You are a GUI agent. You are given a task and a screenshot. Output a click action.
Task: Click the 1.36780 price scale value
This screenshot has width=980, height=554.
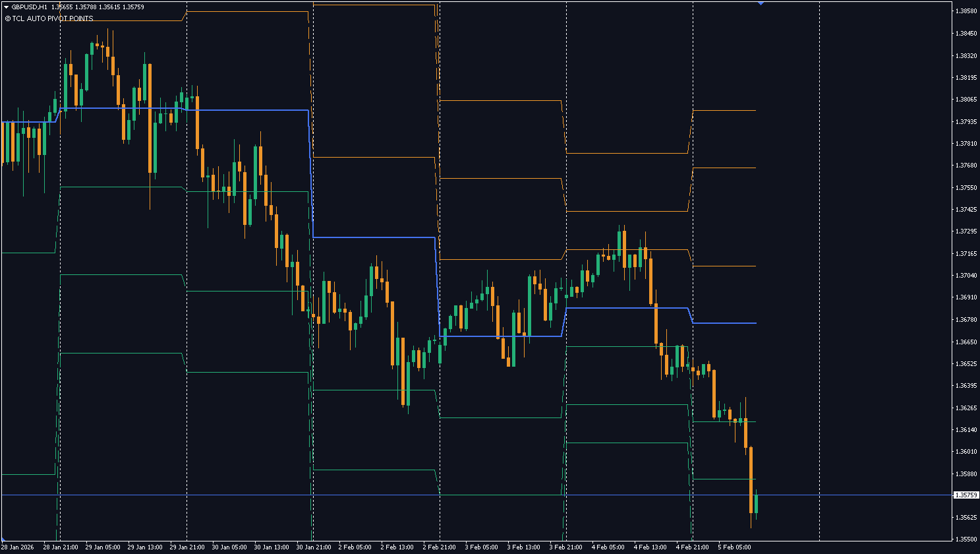pyautogui.click(x=966, y=320)
